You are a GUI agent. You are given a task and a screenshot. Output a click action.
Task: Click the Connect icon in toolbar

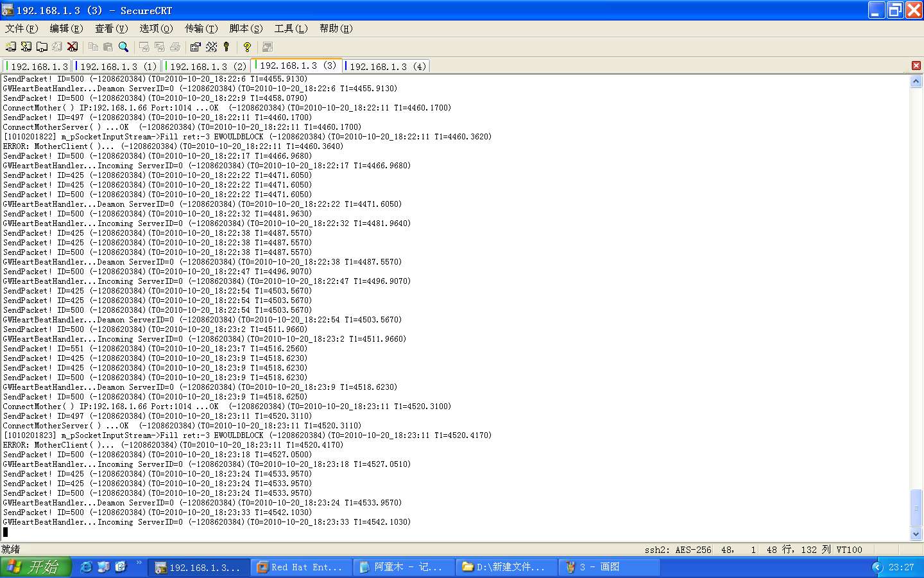(11, 47)
